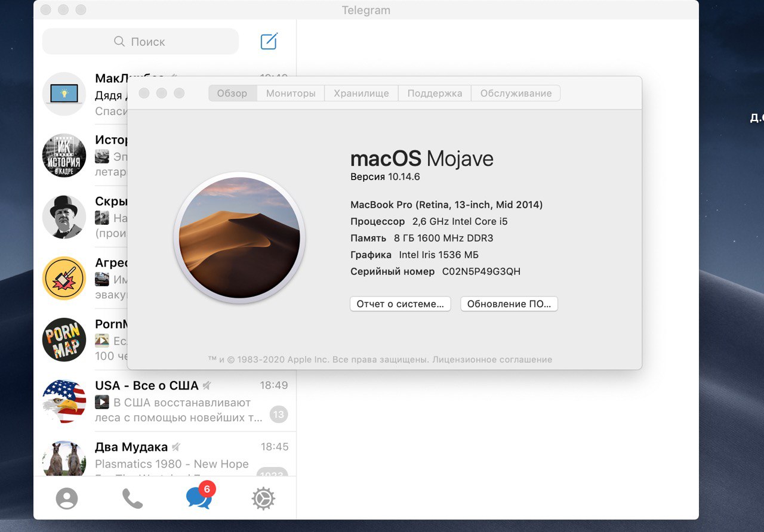This screenshot has width=764, height=532.
Task: Click the Процессор 2,6 GHz Intel Core i5 line
Action: coord(429,221)
